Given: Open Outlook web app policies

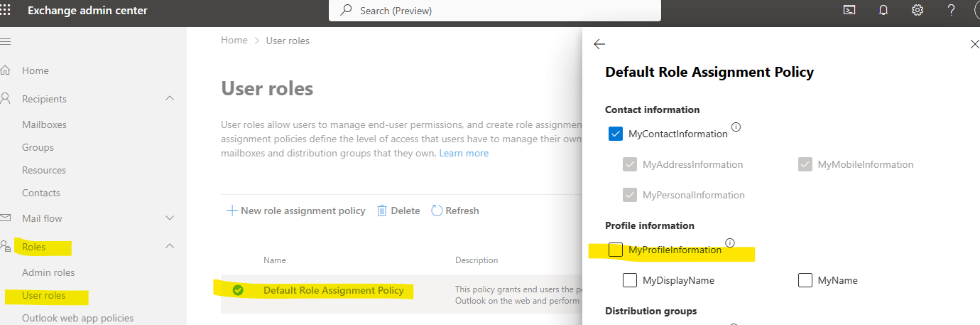Looking at the screenshot, I should click(77, 318).
